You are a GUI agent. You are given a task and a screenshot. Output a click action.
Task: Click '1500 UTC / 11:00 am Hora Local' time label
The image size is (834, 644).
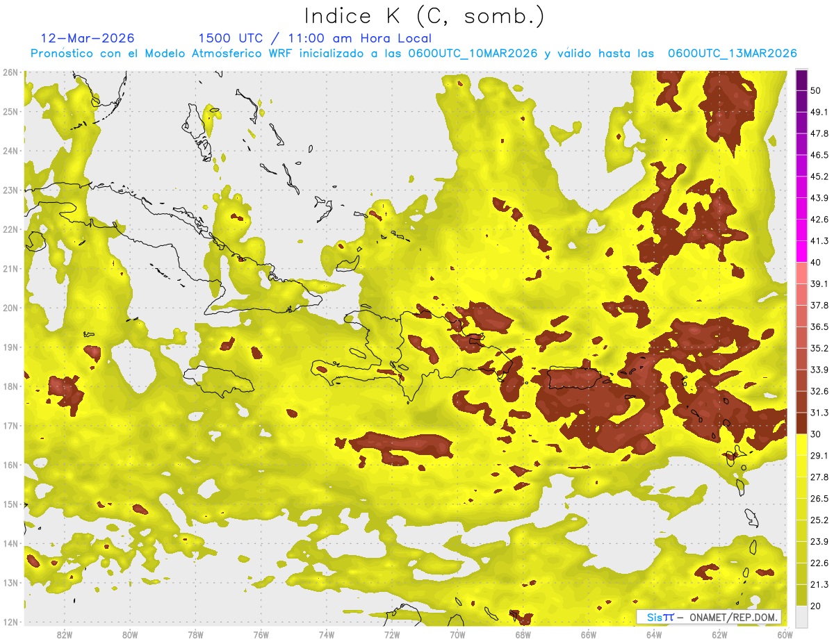(x=315, y=38)
